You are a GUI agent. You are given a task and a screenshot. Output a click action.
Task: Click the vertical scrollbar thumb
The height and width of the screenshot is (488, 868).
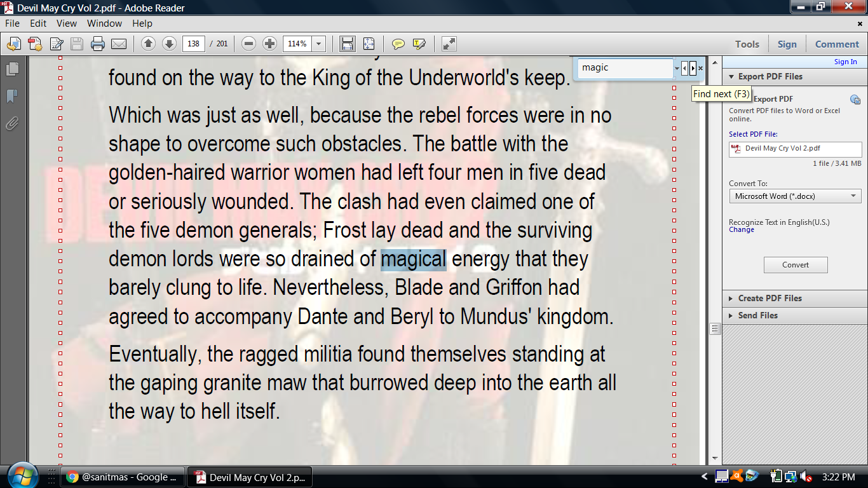click(715, 329)
